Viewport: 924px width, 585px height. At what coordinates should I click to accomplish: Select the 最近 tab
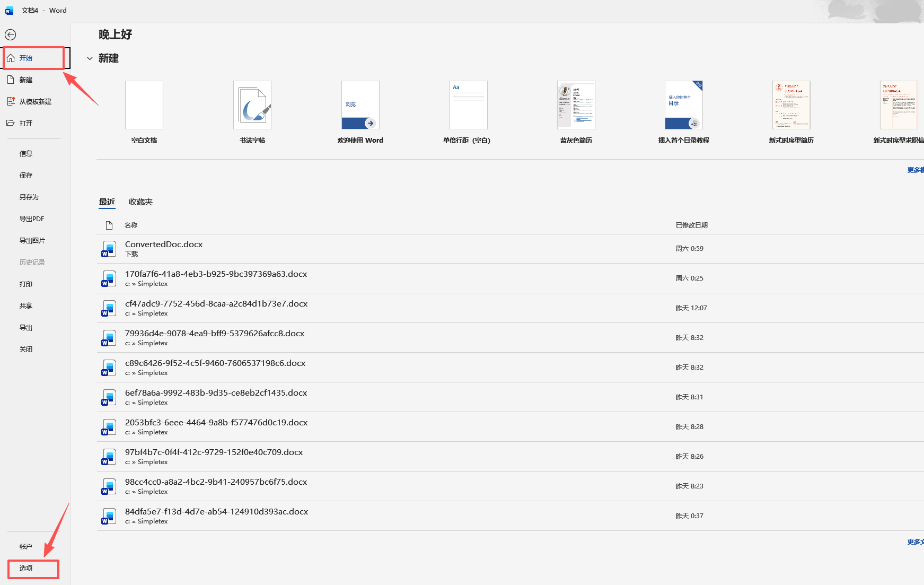[107, 202]
